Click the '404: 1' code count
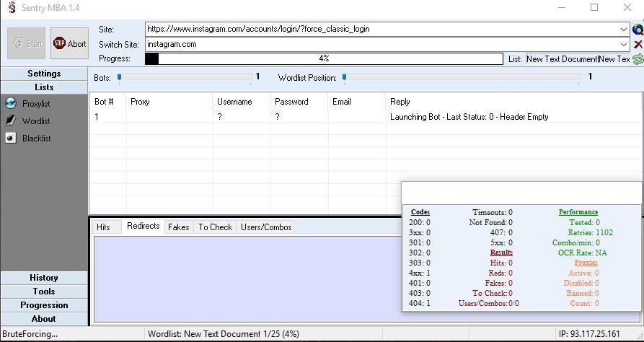Viewport: 644px width, 342px height. (420, 303)
